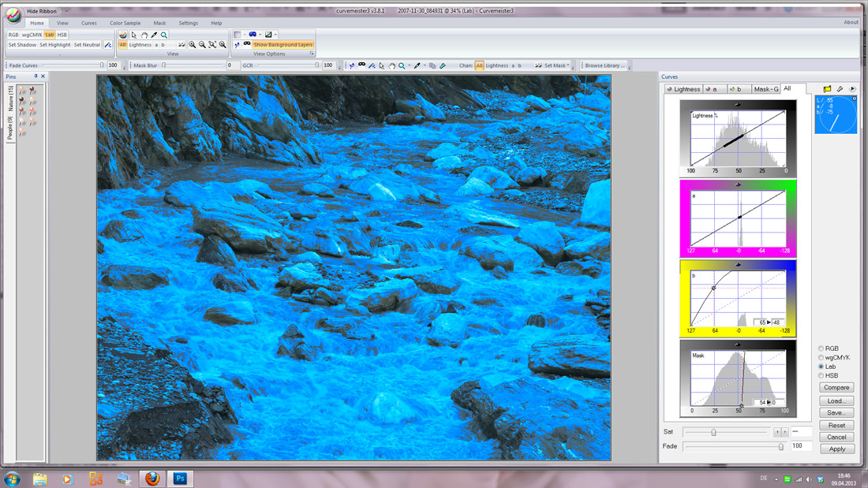
Task: Switch to the Lightness curves tab
Action: pyautogui.click(x=683, y=89)
